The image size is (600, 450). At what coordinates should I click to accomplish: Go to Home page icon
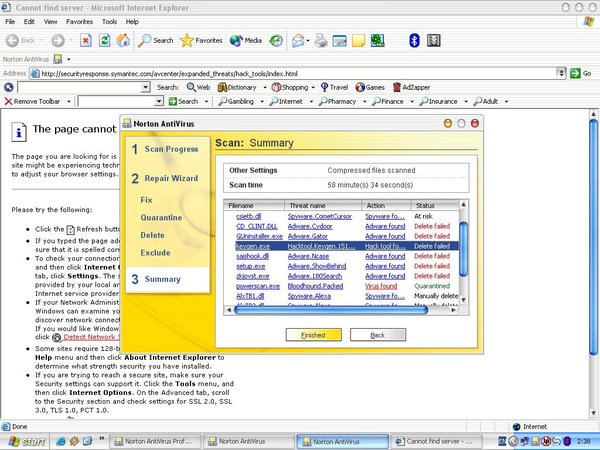(123, 40)
